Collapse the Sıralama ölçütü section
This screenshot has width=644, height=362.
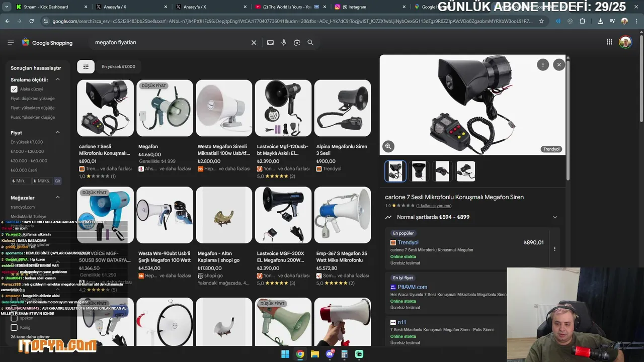(57, 79)
